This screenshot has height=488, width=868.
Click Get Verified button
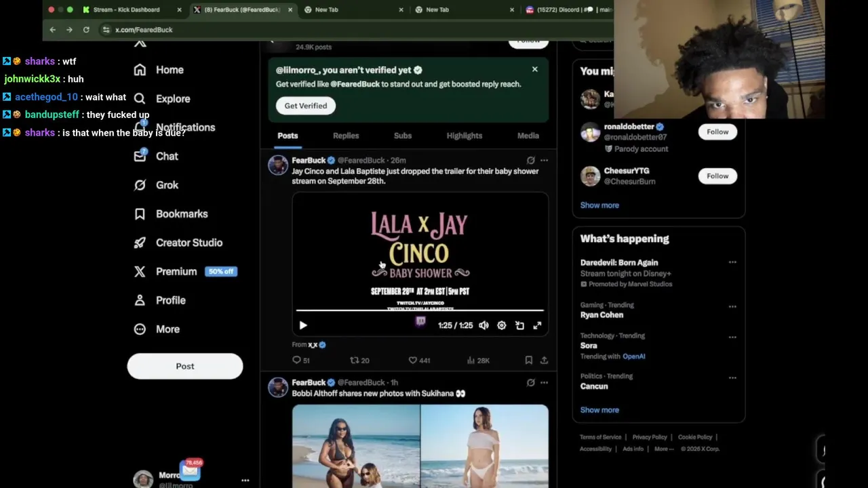(x=306, y=106)
